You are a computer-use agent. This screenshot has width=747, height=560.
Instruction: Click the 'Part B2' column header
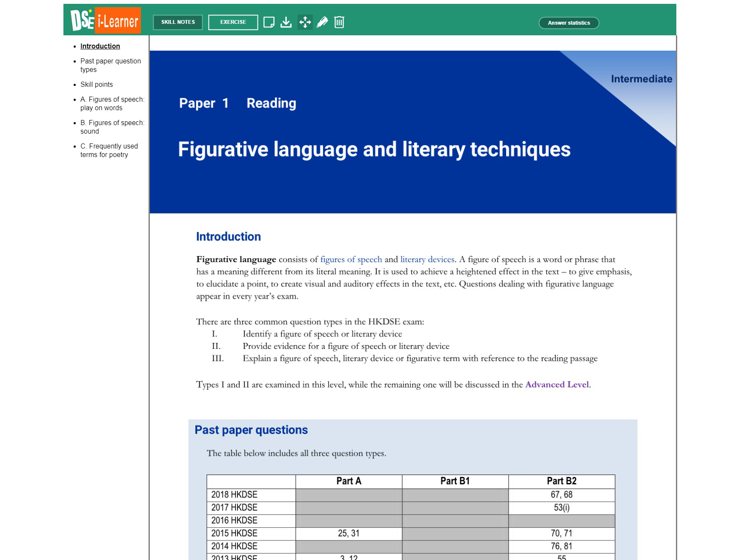[x=561, y=481]
